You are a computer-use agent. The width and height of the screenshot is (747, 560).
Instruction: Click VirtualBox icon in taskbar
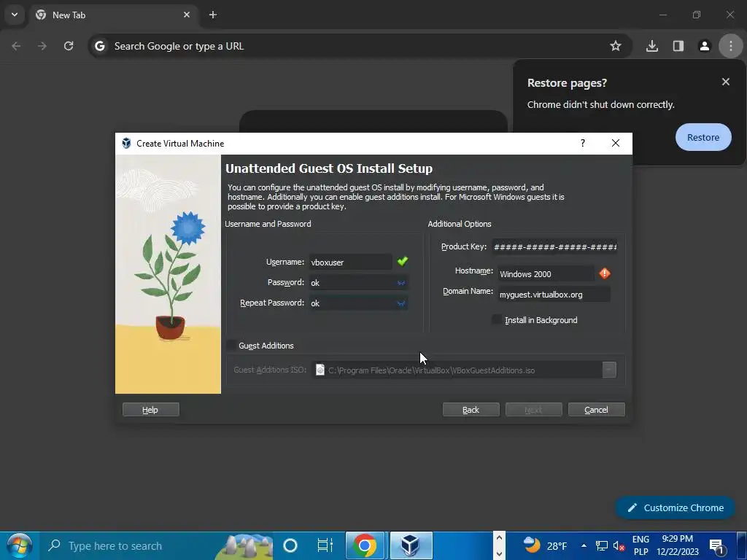411,545
